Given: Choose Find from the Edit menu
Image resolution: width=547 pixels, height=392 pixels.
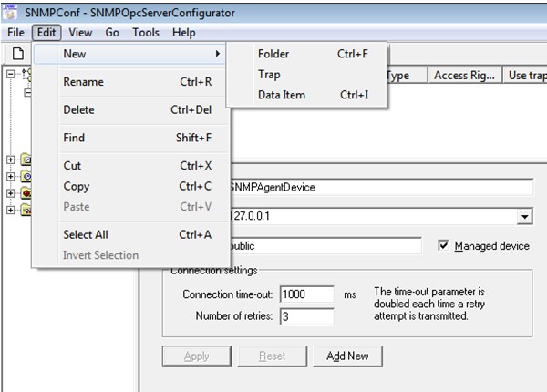Looking at the screenshot, I should click(131, 138).
